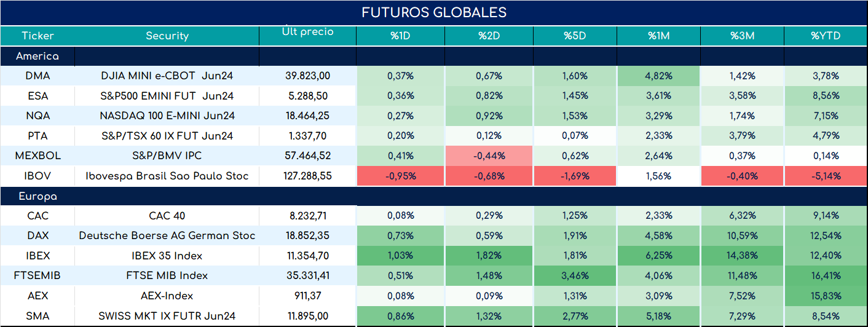
Task: Click the FUTUROS GLOBALES title banner
Action: pos(434,13)
